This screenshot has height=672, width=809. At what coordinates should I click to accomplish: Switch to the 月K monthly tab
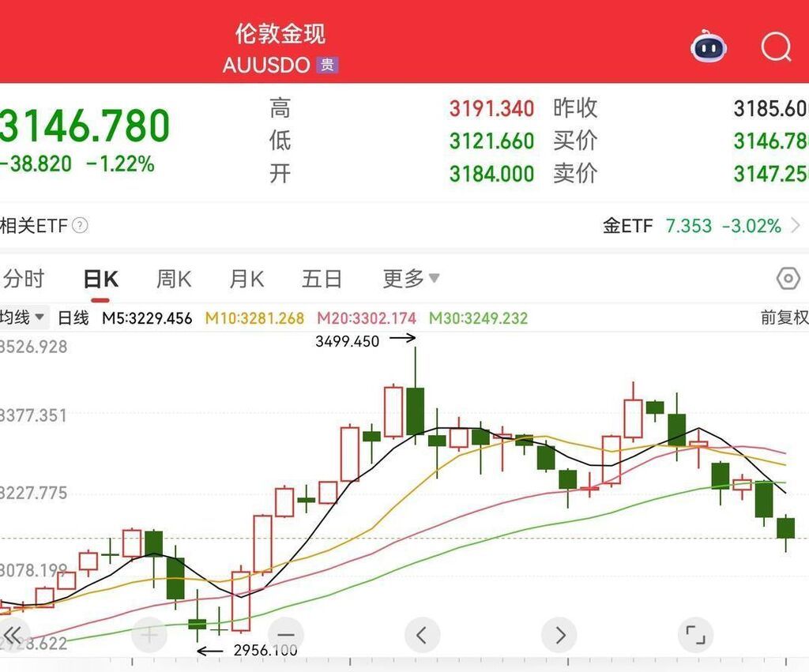(246, 279)
